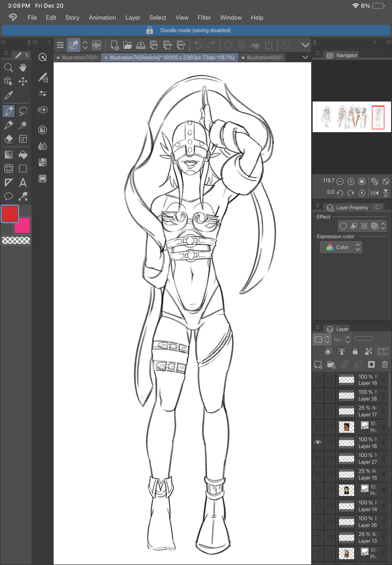Select the Eyedropper tool
The height and width of the screenshot is (565, 392).
[x=8, y=95]
